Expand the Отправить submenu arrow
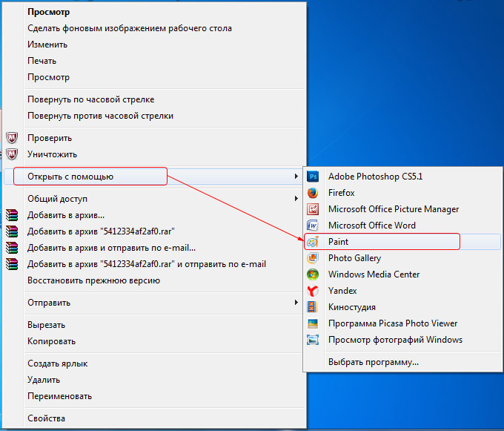The image size is (504, 431). (296, 303)
